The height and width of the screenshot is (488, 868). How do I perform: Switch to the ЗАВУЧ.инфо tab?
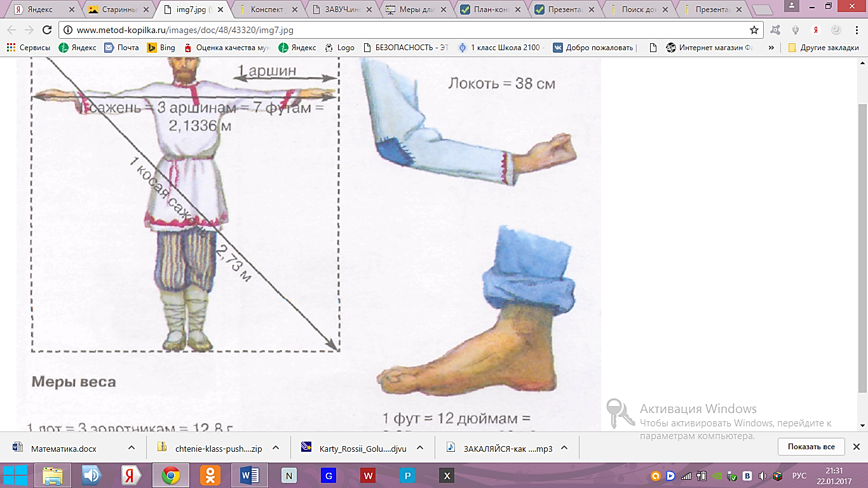click(x=344, y=10)
